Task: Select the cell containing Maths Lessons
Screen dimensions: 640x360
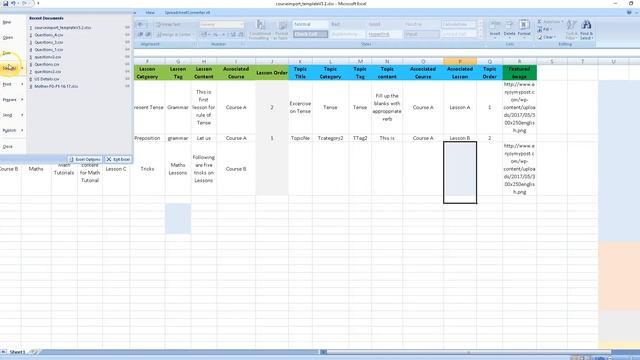Action: tap(178, 169)
